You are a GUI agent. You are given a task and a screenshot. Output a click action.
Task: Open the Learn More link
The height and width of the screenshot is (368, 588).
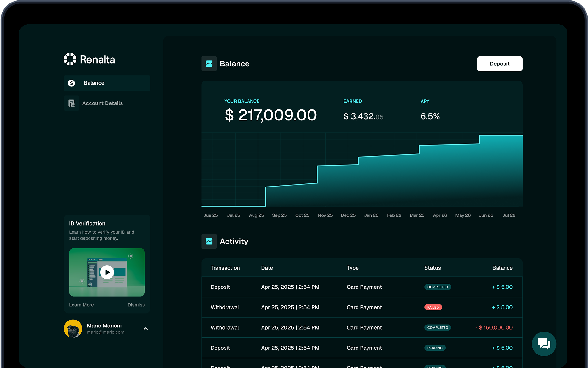[81, 304]
